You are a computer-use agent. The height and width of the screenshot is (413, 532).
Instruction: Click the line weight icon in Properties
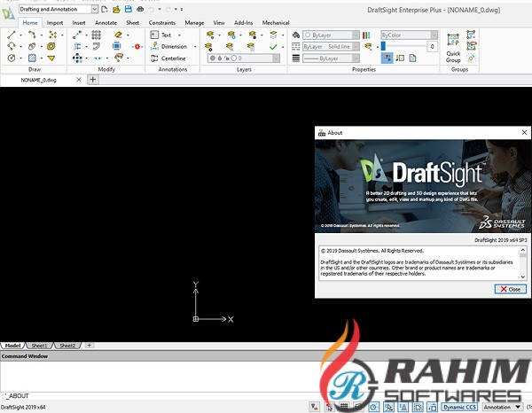tap(296, 58)
